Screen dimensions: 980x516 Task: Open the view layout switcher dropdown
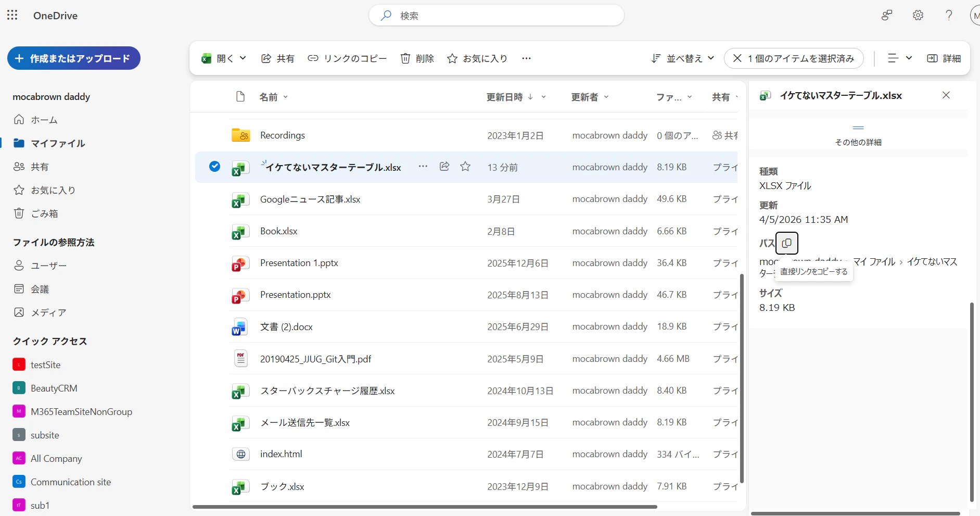click(900, 58)
